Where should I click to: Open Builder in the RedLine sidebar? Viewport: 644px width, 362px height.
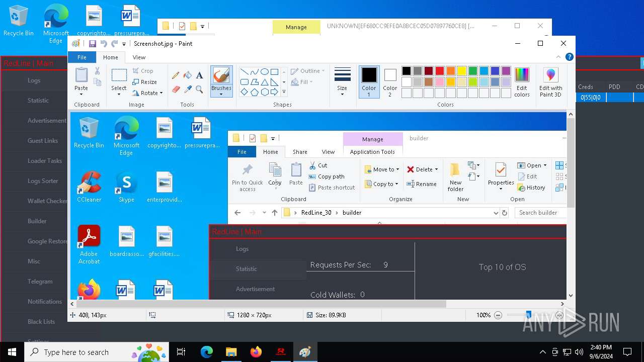37,221
